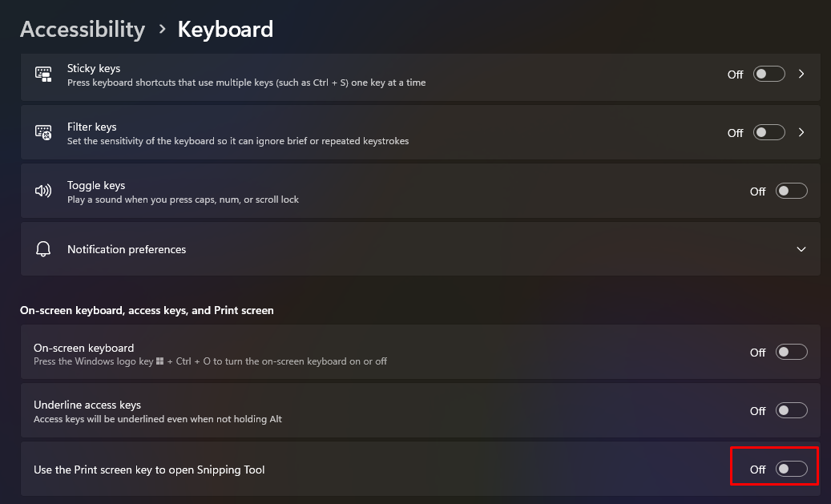Click the breadcrumb separator arrow

click(x=162, y=30)
